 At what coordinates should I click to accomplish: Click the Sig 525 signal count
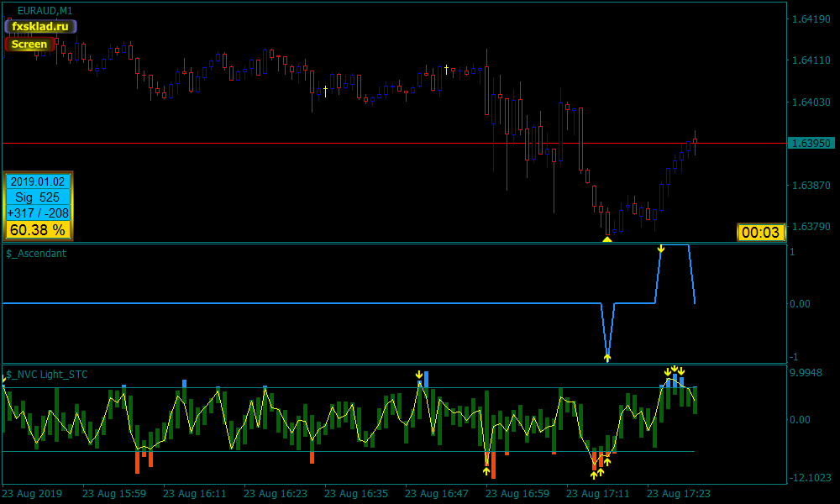click(x=39, y=197)
